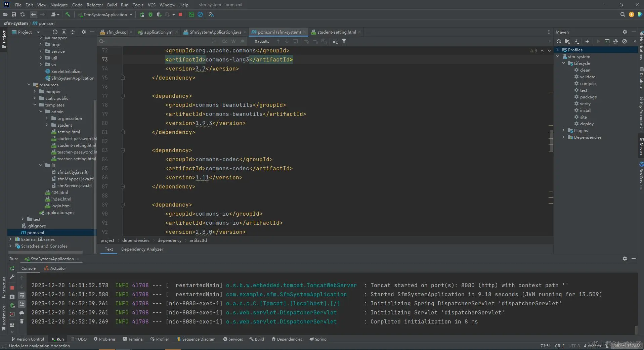Toggle the Maven side tool window button
The height and width of the screenshot is (350, 644).
641,146
